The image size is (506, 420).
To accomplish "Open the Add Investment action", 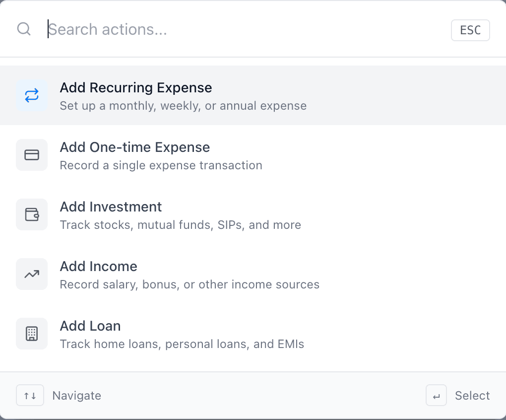I will click(253, 214).
